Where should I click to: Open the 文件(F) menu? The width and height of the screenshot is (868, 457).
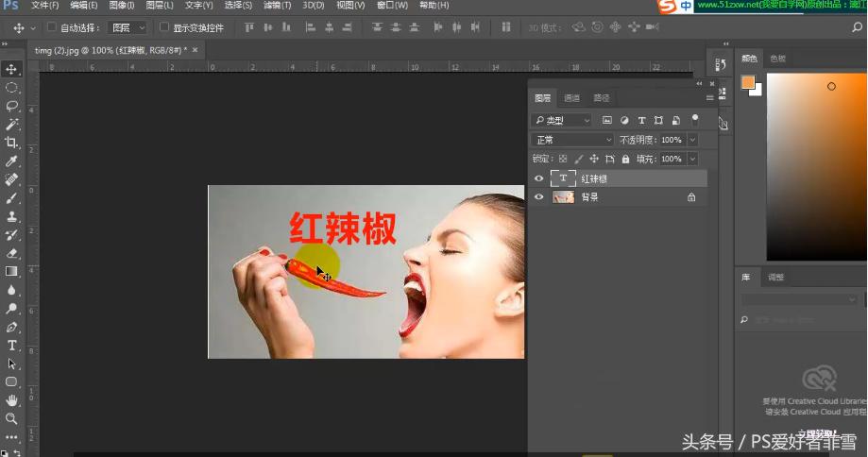pyautogui.click(x=44, y=5)
